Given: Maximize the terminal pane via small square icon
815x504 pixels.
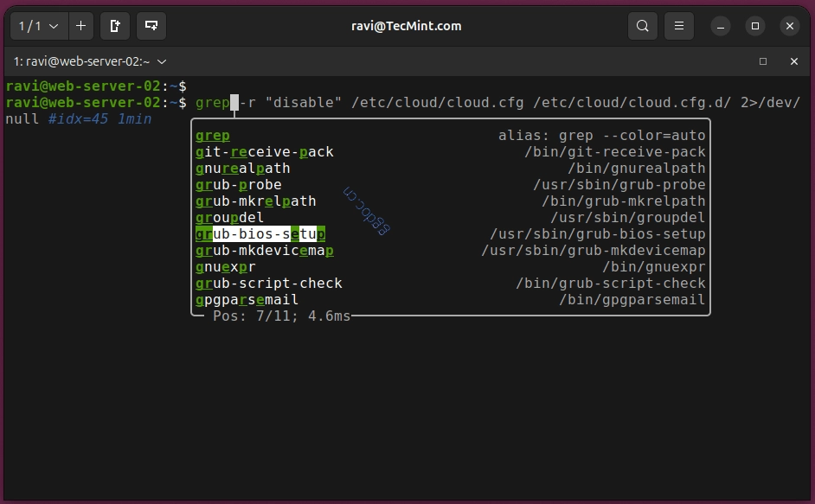Looking at the screenshot, I should pyautogui.click(x=763, y=61).
